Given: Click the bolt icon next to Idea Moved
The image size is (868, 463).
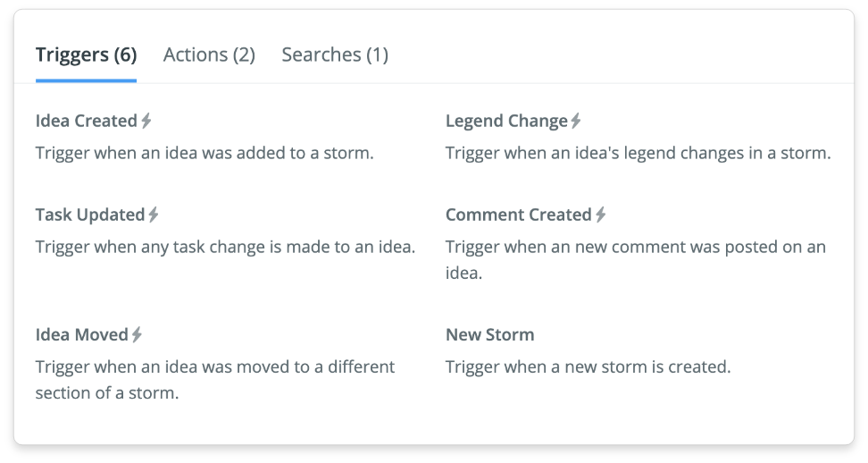Looking at the screenshot, I should click(x=137, y=334).
